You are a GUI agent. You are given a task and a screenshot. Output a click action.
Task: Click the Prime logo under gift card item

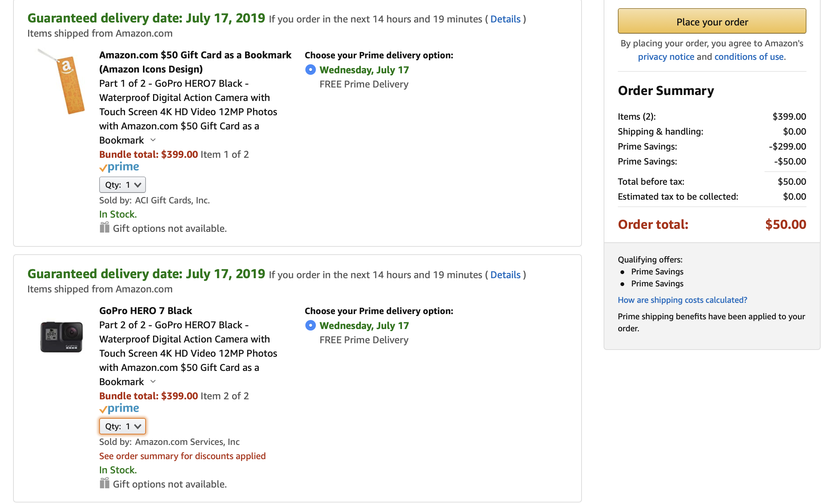pyautogui.click(x=119, y=167)
